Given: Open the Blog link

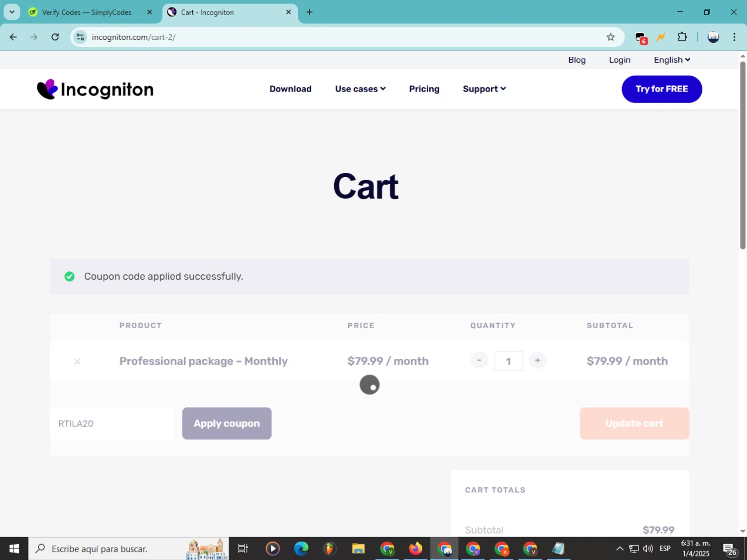Looking at the screenshot, I should [x=577, y=60].
